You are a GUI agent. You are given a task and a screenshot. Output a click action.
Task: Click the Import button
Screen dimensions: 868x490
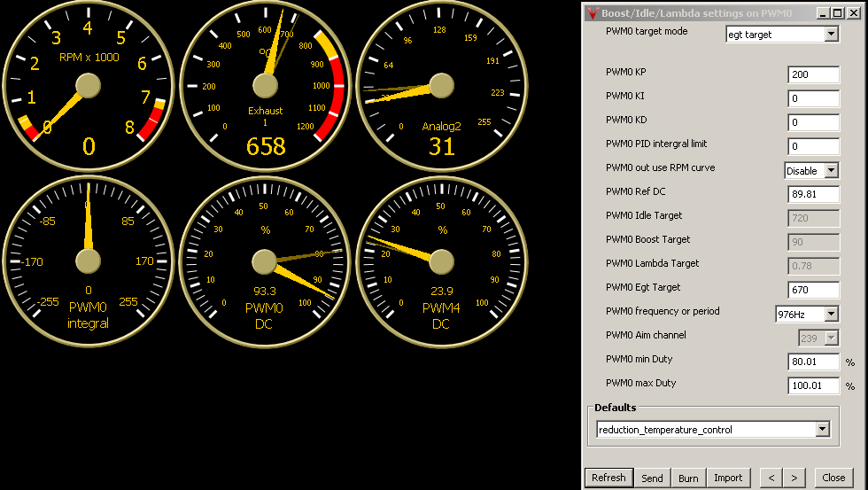click(x=728, y=478)
